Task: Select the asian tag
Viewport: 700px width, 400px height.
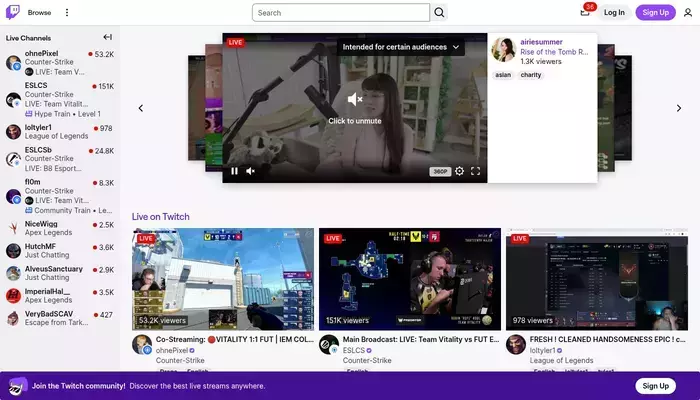Action: coord(503,75)
